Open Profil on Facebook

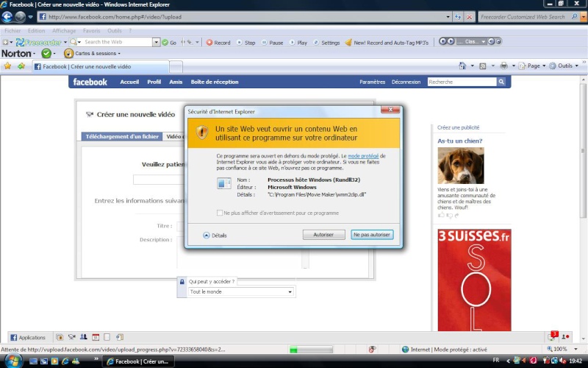click(x=154, y=82)
